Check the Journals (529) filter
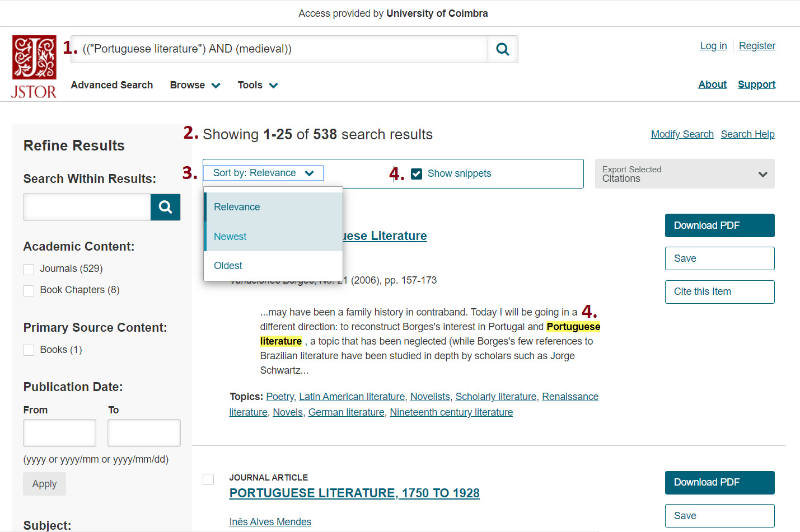Viewport: 800px width, 532px height. click(x=29, y=270)
